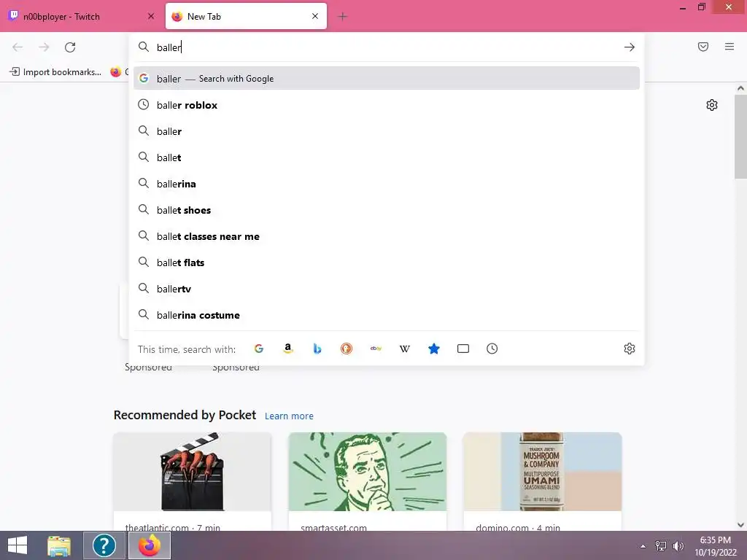Choose 'baller — Search with Google' suggestion

click(387, 79)
